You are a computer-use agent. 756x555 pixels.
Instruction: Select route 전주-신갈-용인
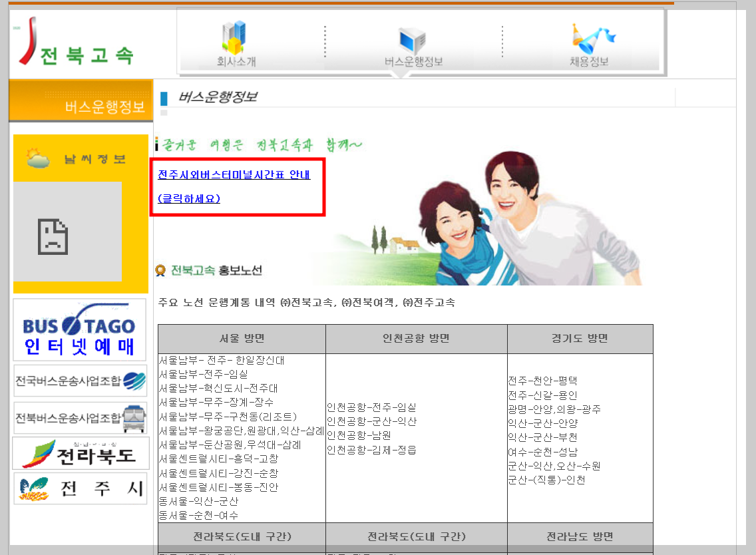[x=542, y=395]
